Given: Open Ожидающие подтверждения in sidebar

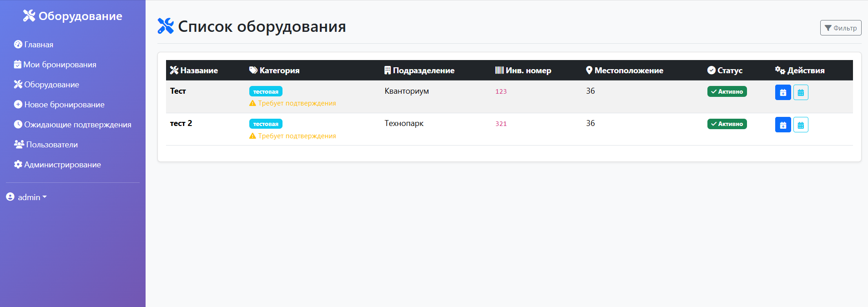Looking at the screenshot, I should pyautogui.click(x=73, y=125).
